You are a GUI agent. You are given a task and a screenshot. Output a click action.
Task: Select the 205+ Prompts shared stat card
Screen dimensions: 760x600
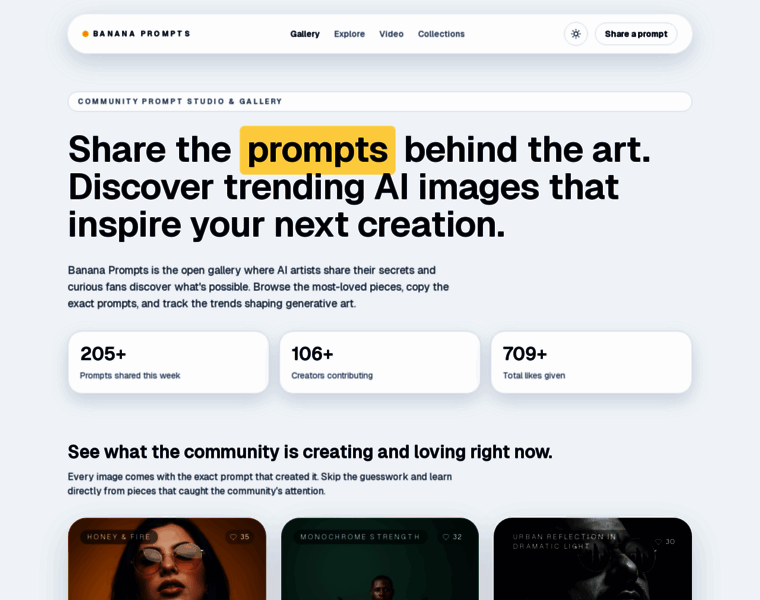(169, 363)
